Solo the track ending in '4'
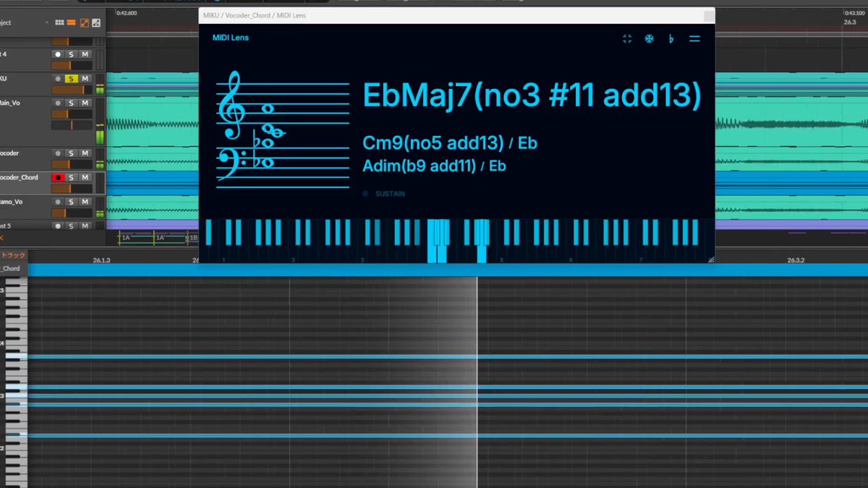Viewport: 868px width, 488px height. (x=71, y=54)
